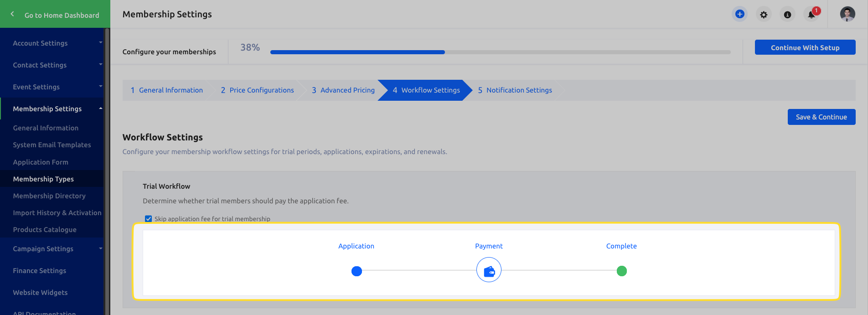Open the user profile avatar
868x315 pixels.
(x=847, y=14)
